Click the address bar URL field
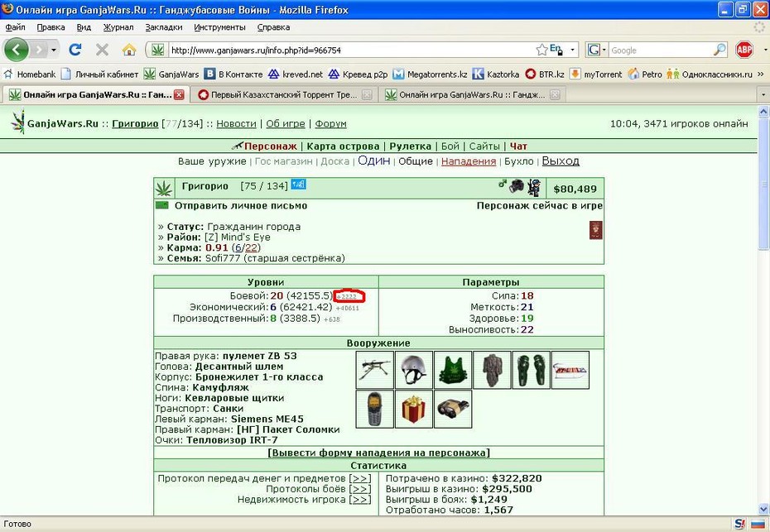 tap(351, 50)
